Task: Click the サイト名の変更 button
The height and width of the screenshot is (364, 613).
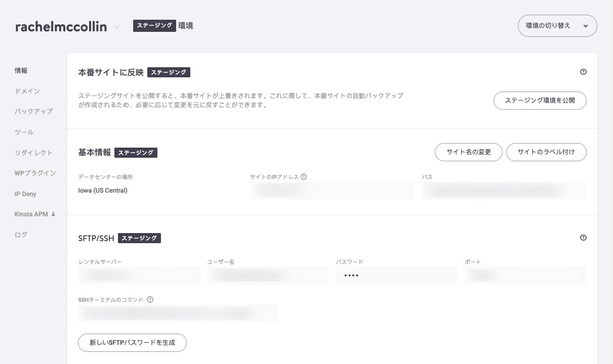Action: click(x=468, y=152)
